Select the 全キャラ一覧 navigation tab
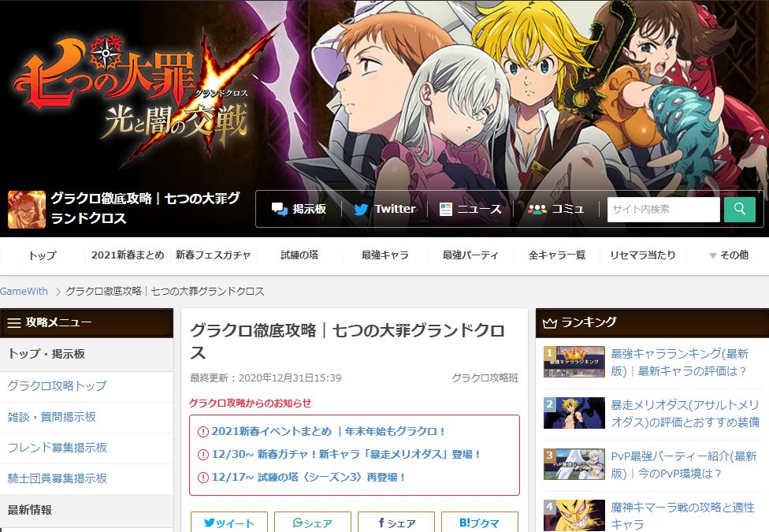 556,255
